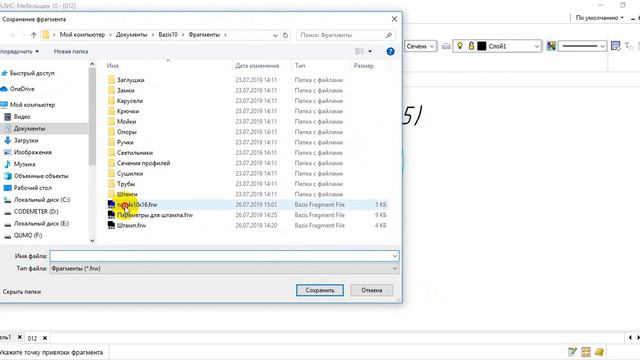
Task: Select Мой компьютер in navigation pane
Action: (32, 104)
